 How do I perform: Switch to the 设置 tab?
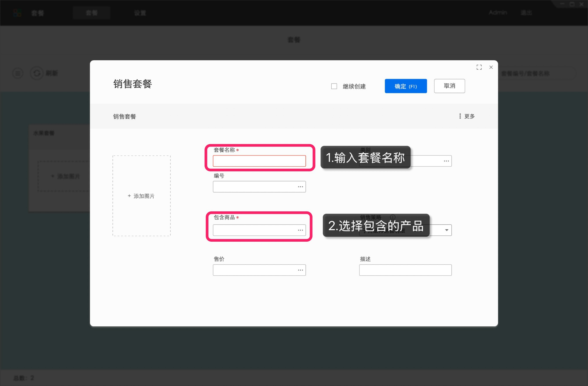[140, 13]
